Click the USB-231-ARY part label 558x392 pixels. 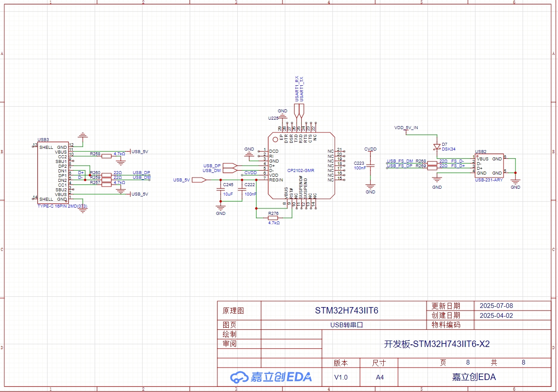(x=489, y=180)
